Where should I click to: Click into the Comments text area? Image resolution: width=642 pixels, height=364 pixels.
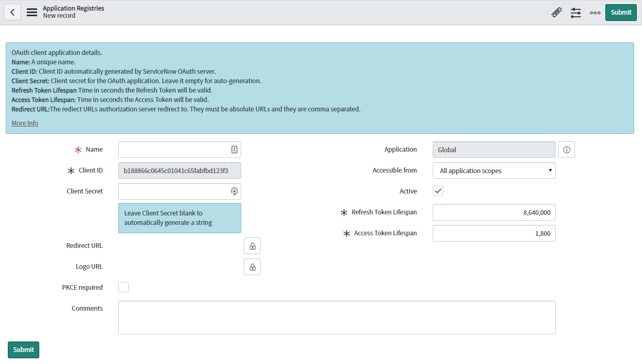[336, 317]
